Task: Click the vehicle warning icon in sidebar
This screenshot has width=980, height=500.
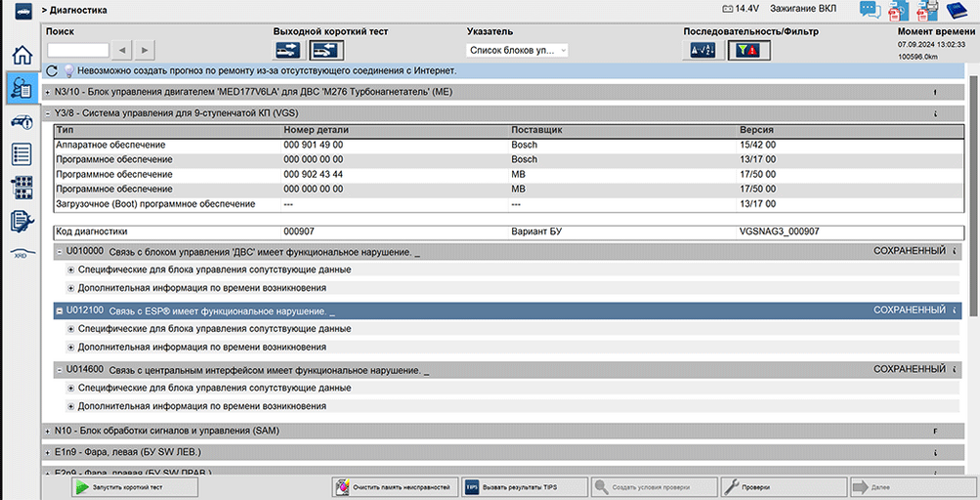Action: pos(20,121)
